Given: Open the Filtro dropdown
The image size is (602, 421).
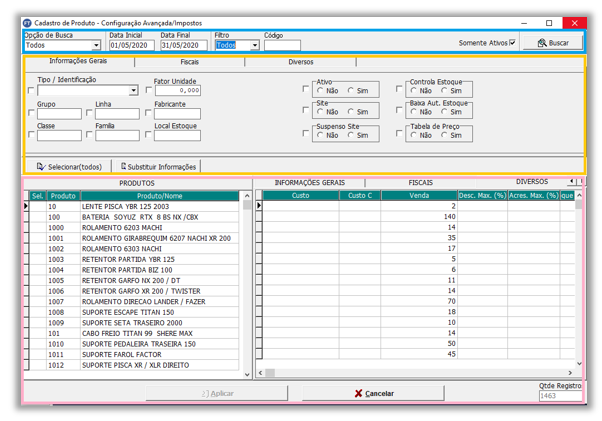Looking at the screenshot, I should [255, 45].
